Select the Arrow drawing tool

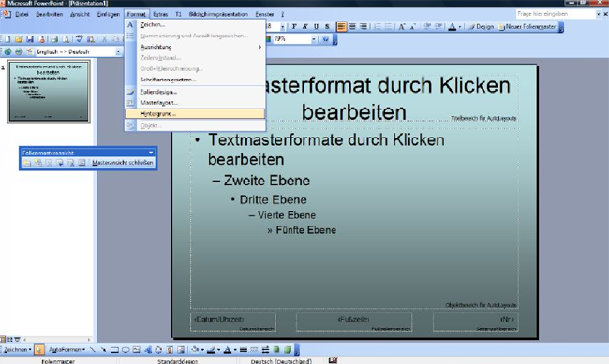point(103,350)
